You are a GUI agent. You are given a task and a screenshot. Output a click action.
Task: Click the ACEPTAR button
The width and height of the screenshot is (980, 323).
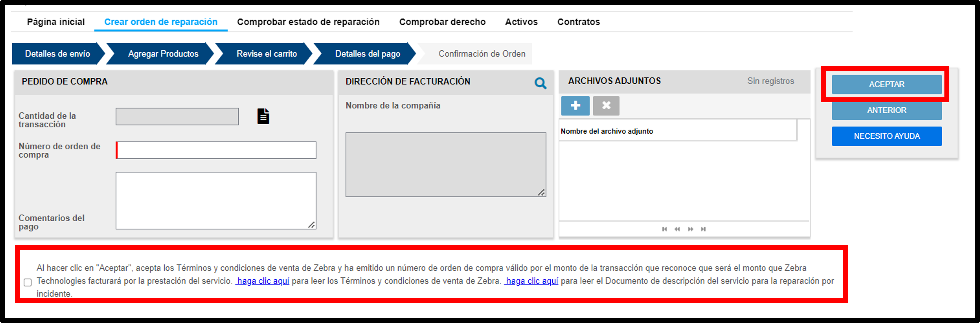coord(887,84)
